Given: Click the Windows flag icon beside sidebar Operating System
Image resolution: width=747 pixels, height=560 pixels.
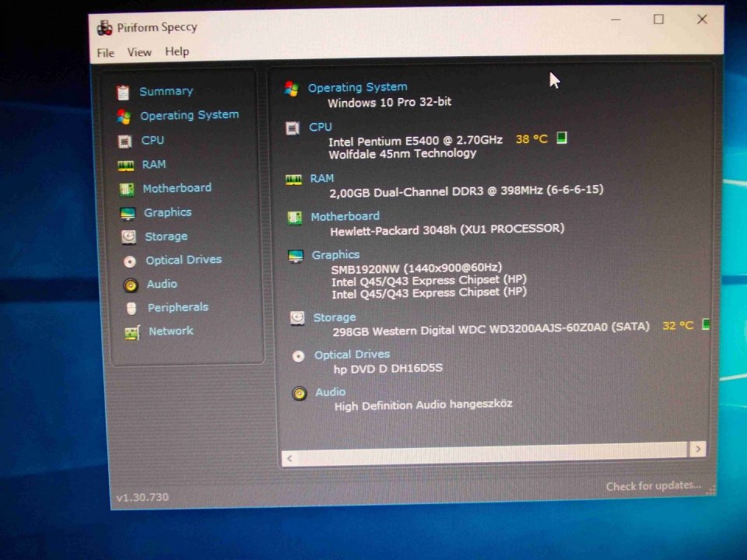Looking at the screenshot, I should pyautogui.click(x=124, y=117).
